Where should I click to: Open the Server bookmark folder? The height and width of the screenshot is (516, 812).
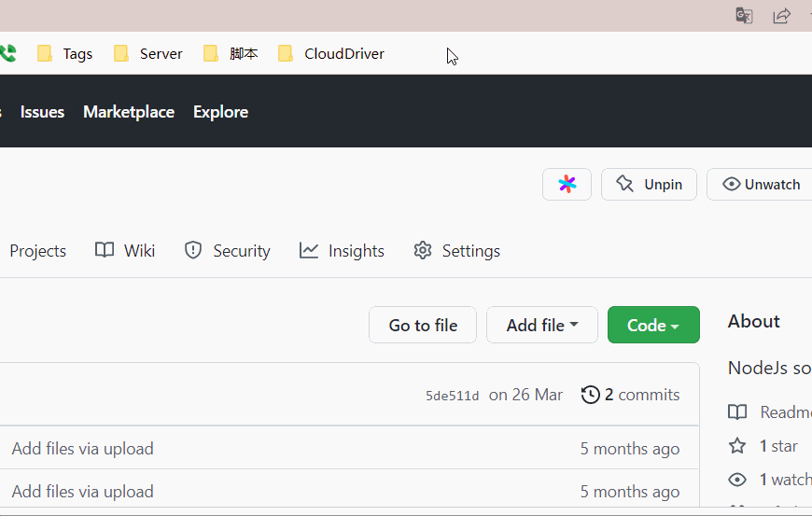click(148, 54)
